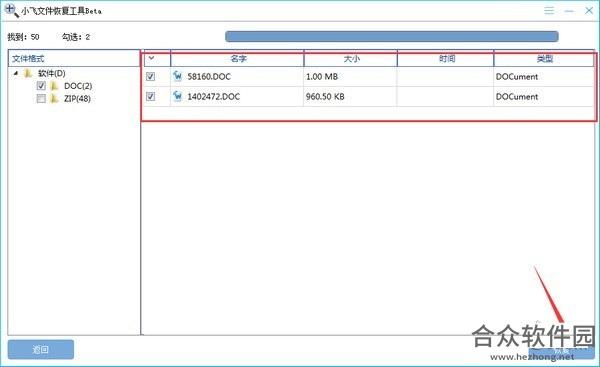Click the 返回 back button
Screen dimensions: 600x367
[x=41, y=349]
